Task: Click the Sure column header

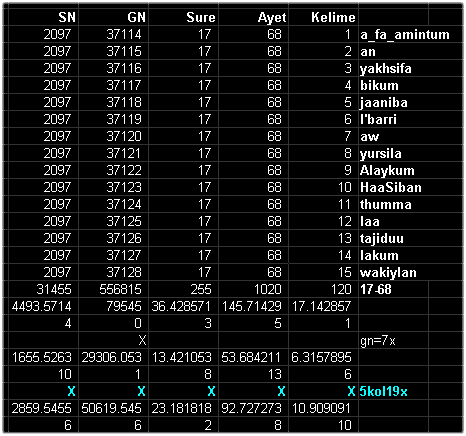Action: [183, 17]
